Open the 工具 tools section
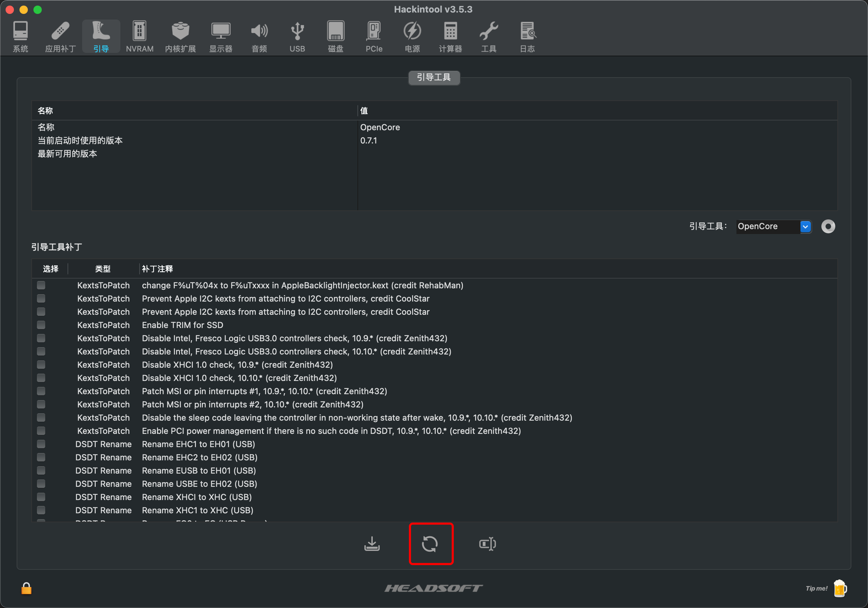Image resolution: width=868 pixels, height=608 pixels. (489, 37)
